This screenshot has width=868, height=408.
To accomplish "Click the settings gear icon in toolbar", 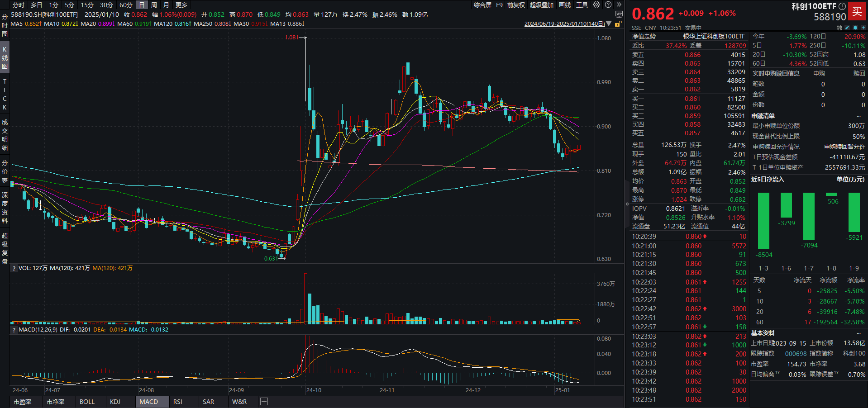I will pyautogui.click(x=596, y=5).
